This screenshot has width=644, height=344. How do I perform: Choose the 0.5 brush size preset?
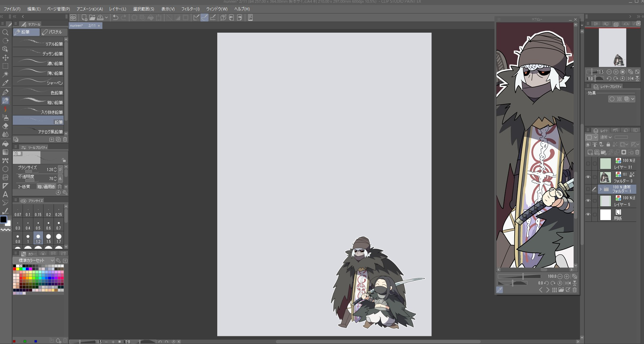[38, 225]
